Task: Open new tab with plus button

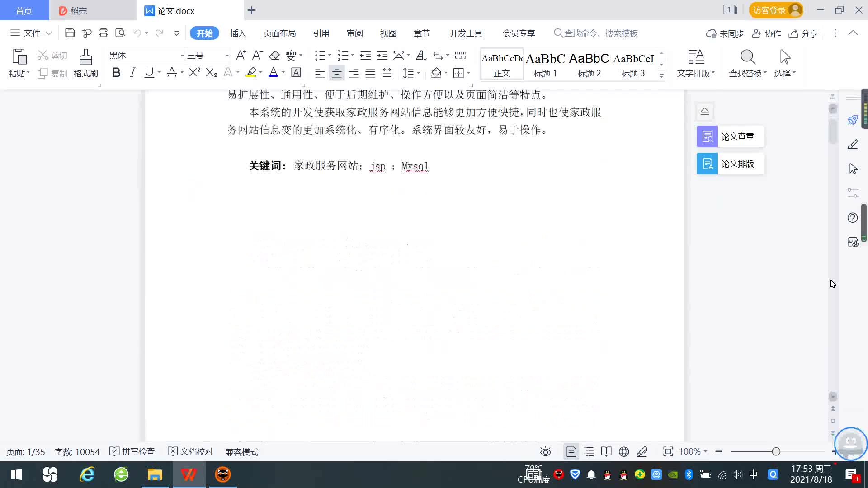Action: coord(252,10)
